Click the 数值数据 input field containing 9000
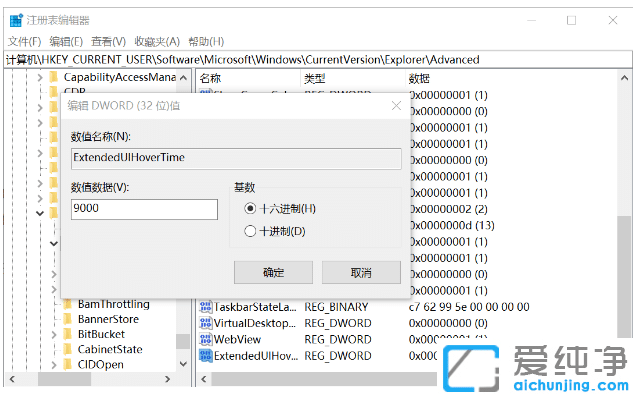This screenshot has height=398, width=637. click(144, 209)
